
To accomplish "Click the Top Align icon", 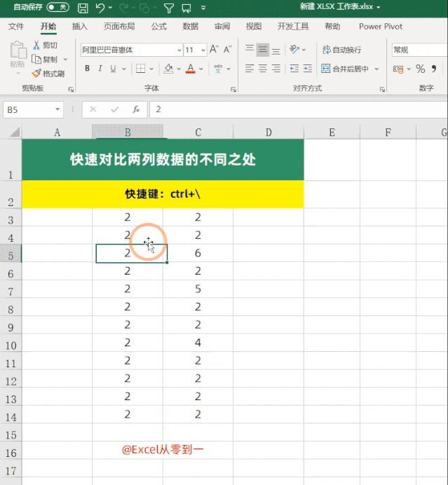I will (250, 50).
